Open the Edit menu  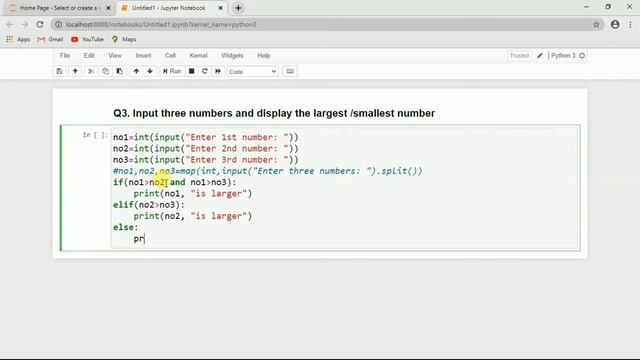click(89, 56)
